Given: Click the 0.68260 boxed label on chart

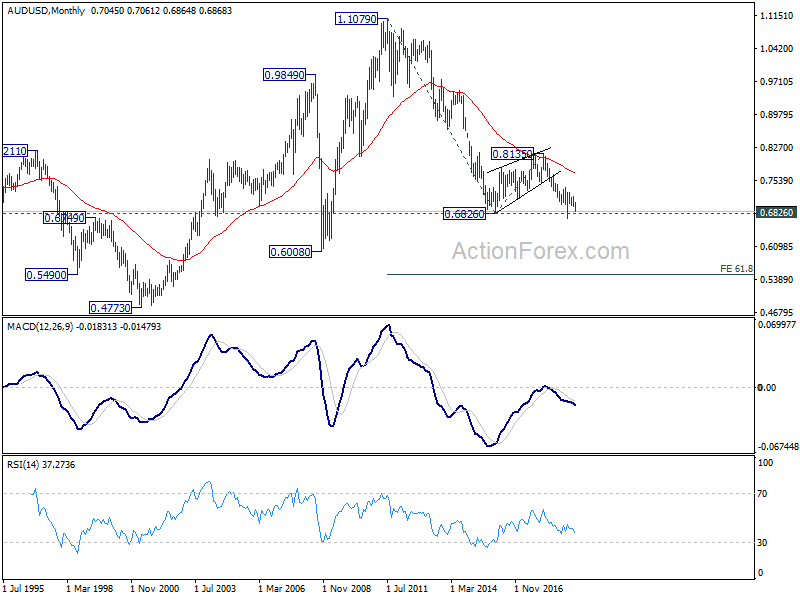Looking at the screenshot, I should click(x=464, y=214).
